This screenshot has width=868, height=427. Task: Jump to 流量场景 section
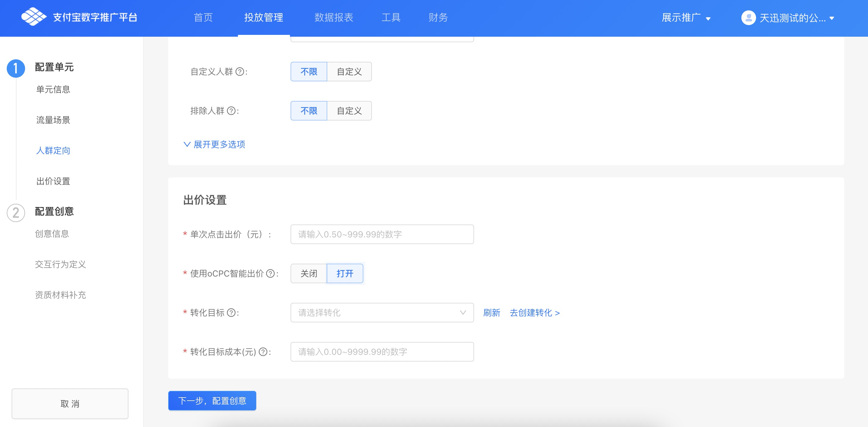point(53,120)
